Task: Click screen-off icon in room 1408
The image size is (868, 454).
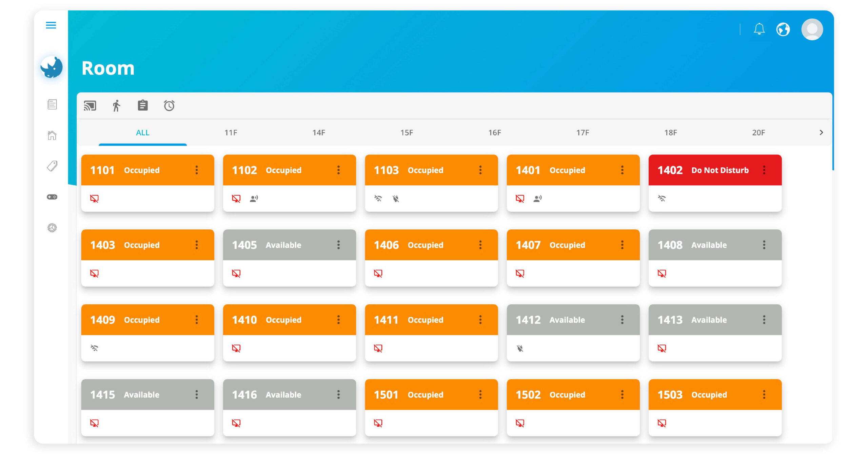Action: coord(662,273)
